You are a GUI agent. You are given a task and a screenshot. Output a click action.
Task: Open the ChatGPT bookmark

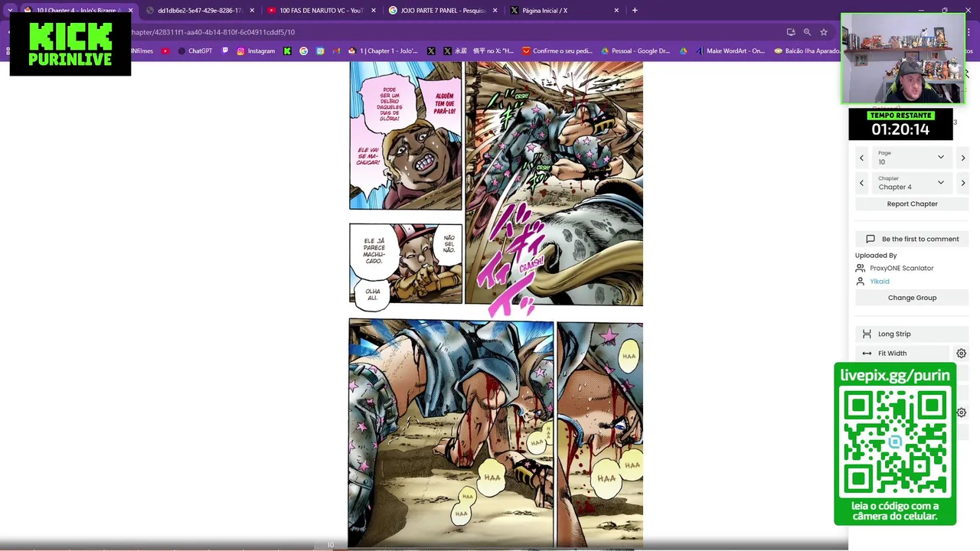pos(195,51)
